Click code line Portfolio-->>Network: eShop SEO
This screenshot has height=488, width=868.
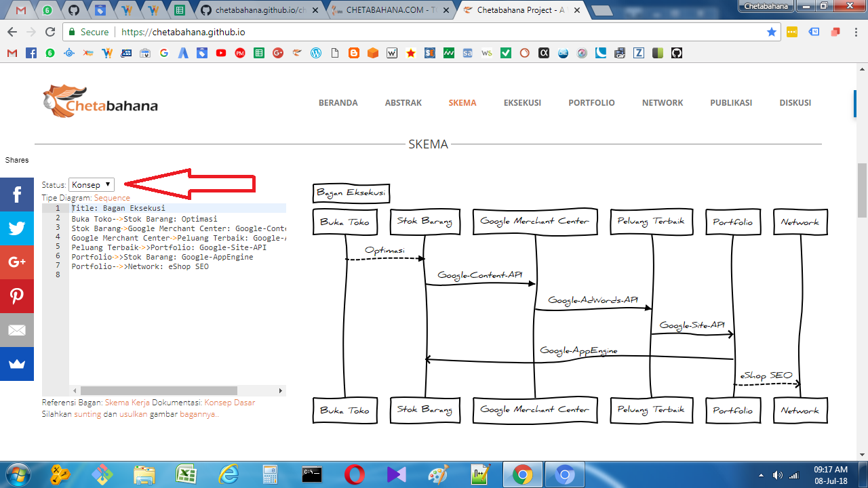tap(140, 266)
